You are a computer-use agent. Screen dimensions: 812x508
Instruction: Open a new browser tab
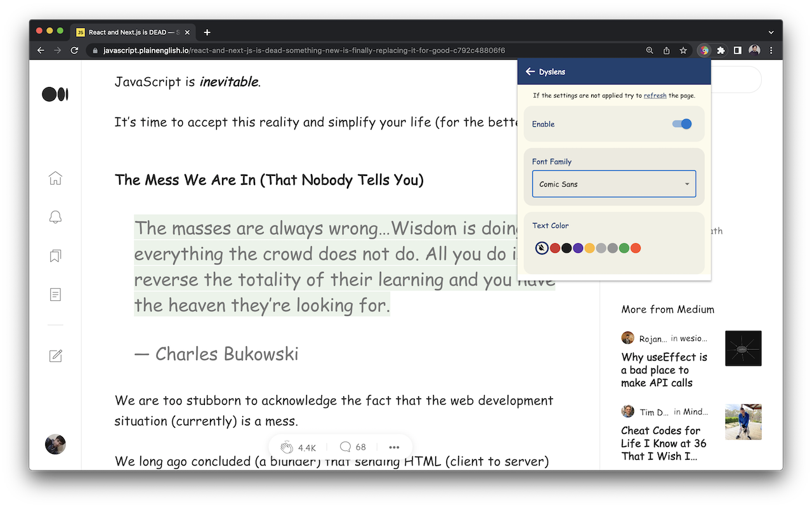coord(207,32)
